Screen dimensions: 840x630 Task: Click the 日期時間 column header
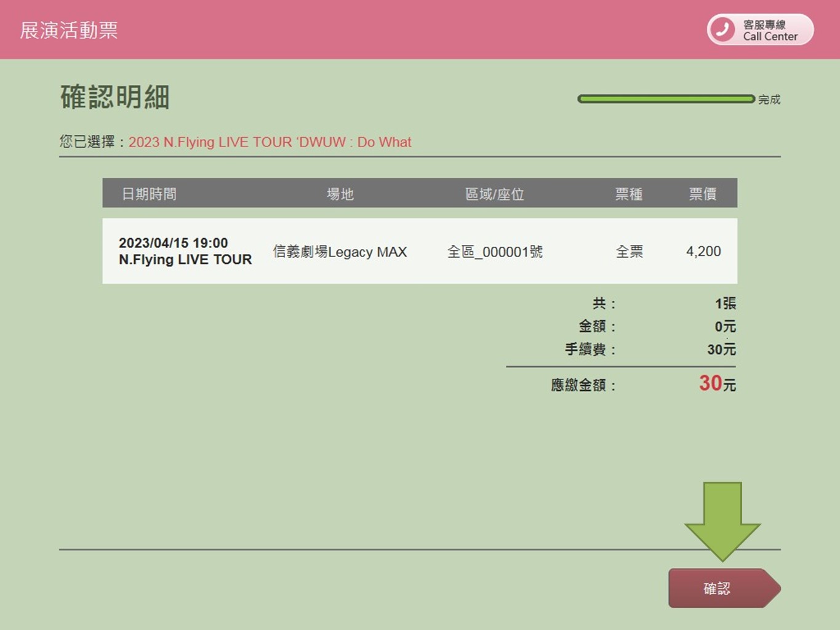(150, 194)
